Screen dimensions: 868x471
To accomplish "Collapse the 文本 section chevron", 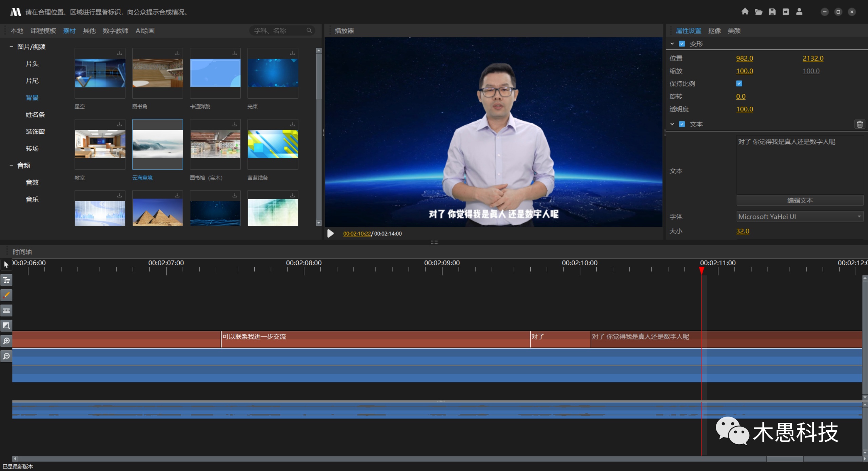I will point(672,124).
